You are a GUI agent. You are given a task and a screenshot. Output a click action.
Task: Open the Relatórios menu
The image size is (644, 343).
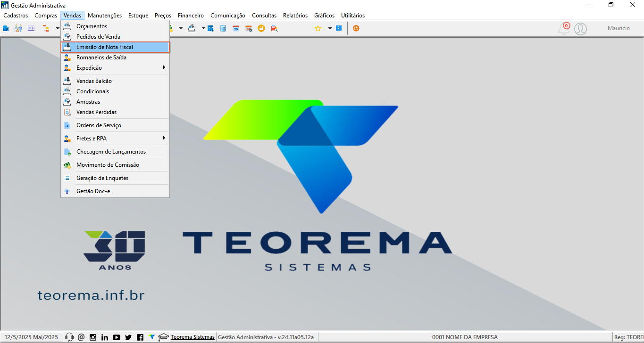point(295,16)
